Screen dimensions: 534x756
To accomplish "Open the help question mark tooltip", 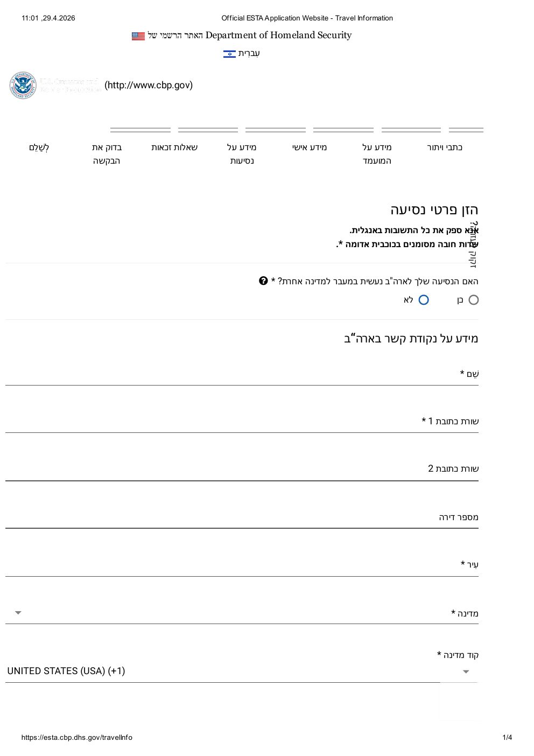I will click(263, 280).
